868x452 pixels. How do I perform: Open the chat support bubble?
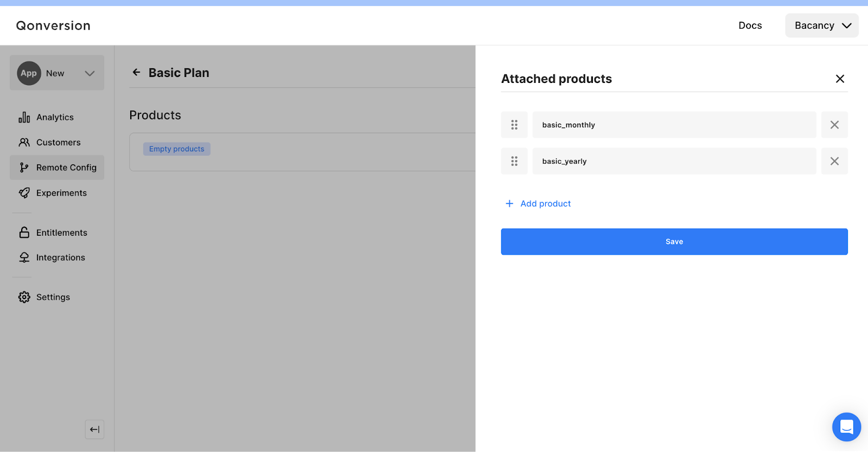pyautogui.click(x=846, y=427)
